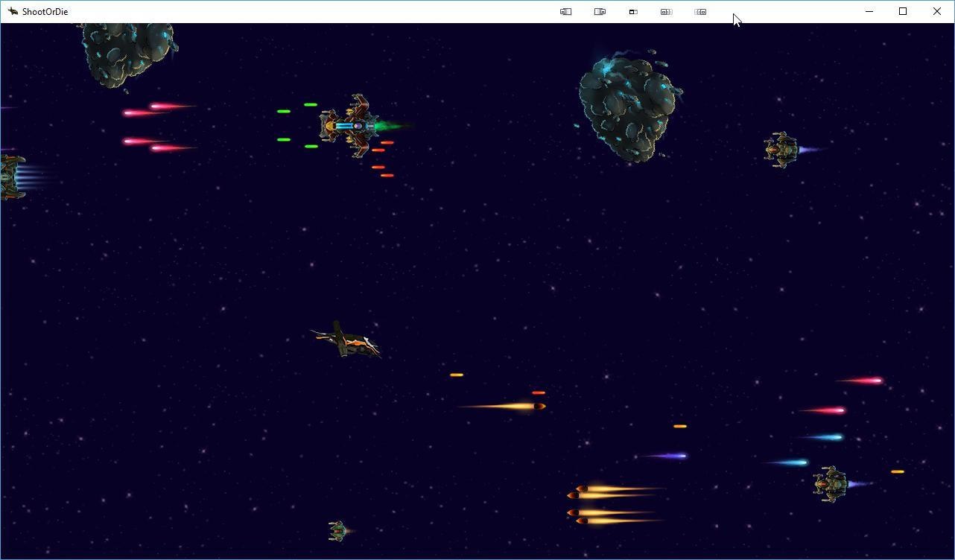
Task: Click the ShootOrDie app icon in title bar
Action: coord(13,11)
